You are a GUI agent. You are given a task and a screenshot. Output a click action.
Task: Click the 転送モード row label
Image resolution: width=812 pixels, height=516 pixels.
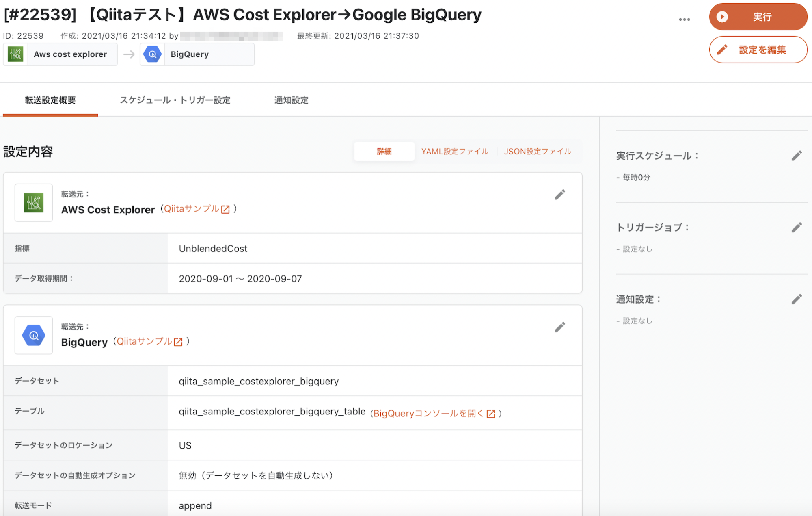[x=33, y=505]
